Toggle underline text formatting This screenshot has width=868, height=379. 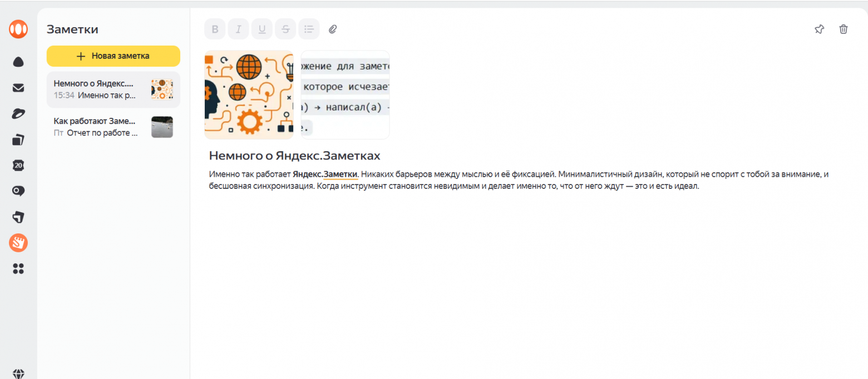pyautogui.click(x=262, y=29)
